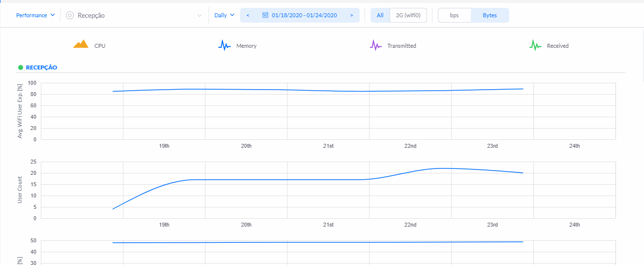
Task: Click the RECEPÇÃO section heading link
Action: 41,67
